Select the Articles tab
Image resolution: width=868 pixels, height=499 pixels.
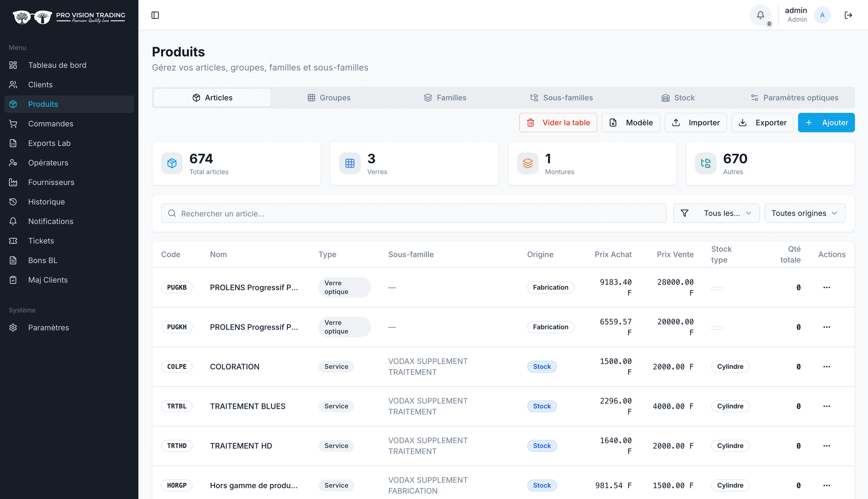coord(212,98)
